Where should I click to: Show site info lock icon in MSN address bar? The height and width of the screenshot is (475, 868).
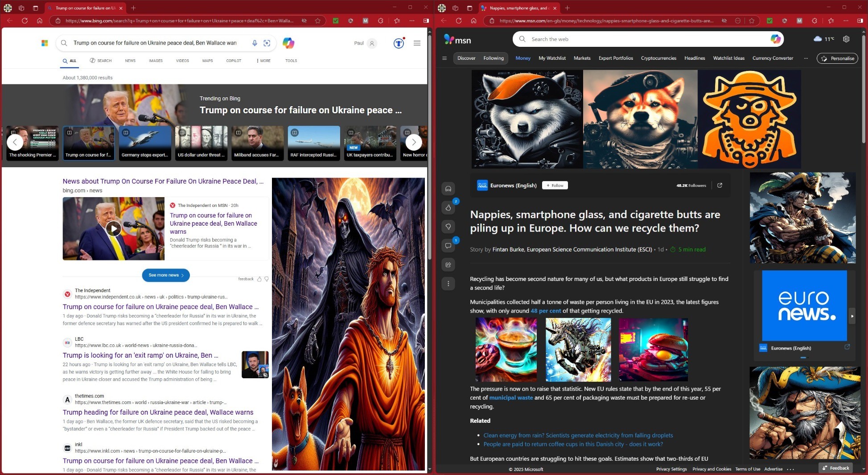(x=492, y=21)
